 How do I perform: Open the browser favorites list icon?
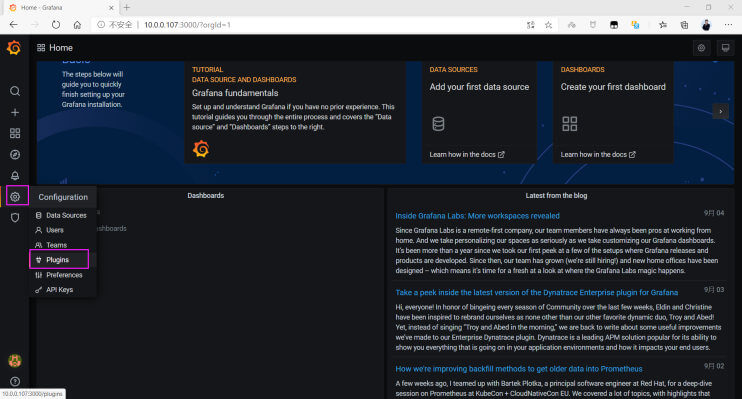coord(662,25)
